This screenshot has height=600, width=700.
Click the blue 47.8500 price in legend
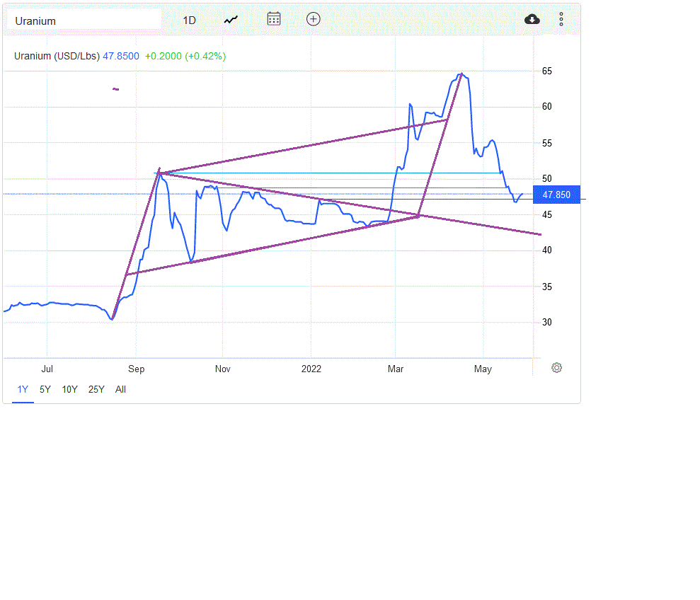coord(121,56)
